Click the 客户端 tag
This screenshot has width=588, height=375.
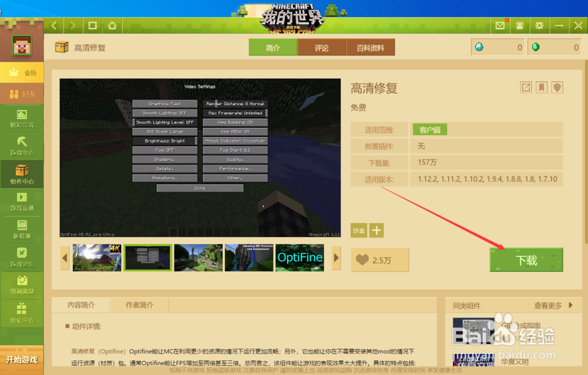[x=430, y=130]
